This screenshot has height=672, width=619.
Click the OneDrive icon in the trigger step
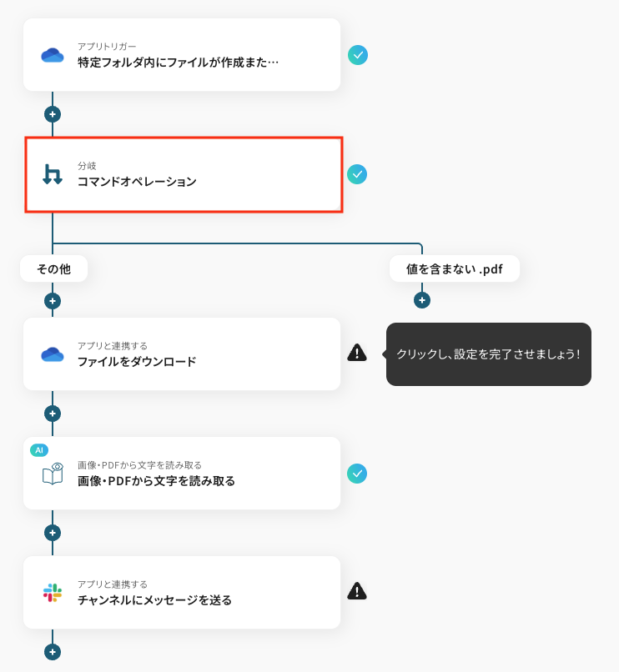tap(53, 55)
